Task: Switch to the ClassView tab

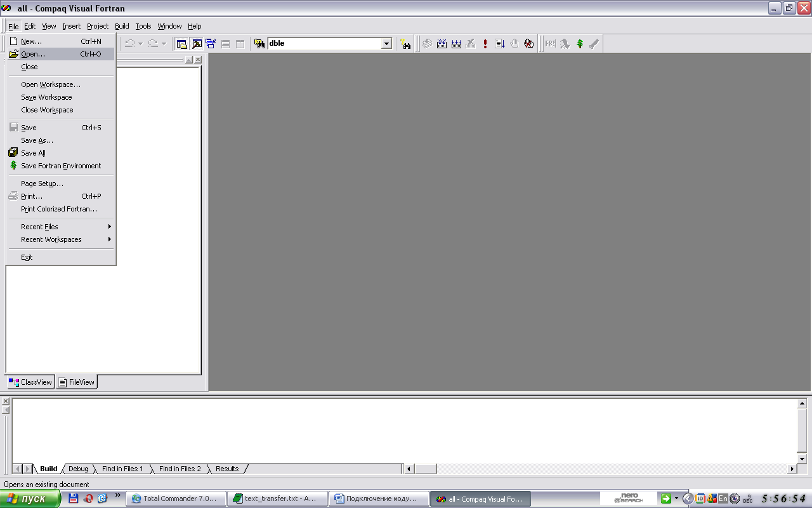Action: 30,382
